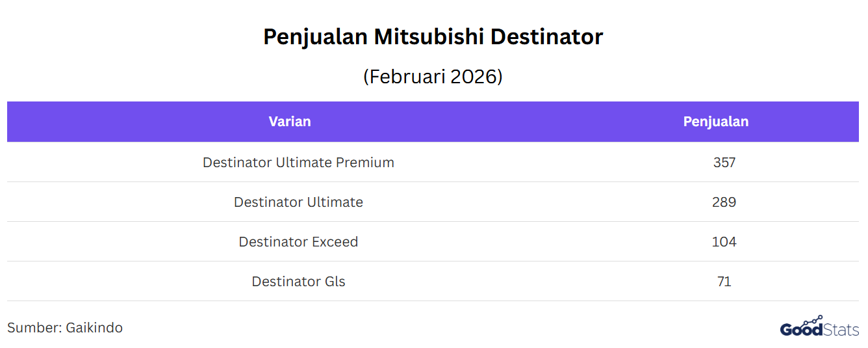
Task: Click the word Stats in the GoodStats logo
Action: [x=841, y=330]
